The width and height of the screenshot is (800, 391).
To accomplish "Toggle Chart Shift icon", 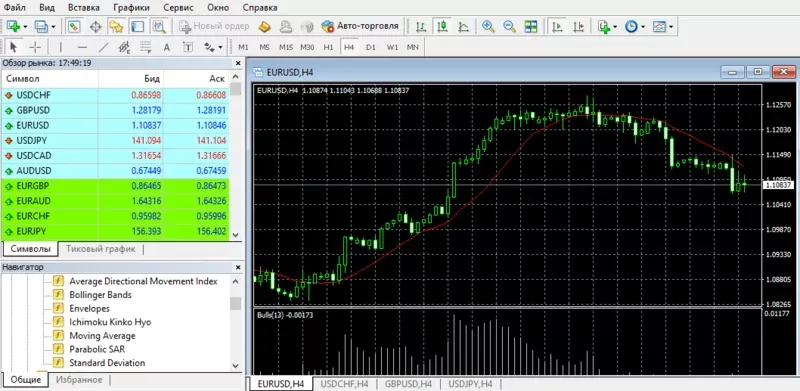I will pyautogui.click(x=579, y=26).
